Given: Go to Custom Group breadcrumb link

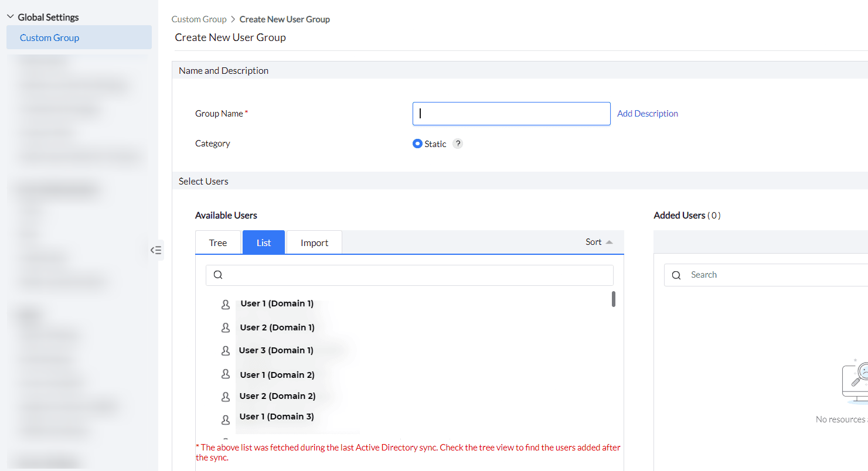Looking at the screenshot, I should [198, 19].
